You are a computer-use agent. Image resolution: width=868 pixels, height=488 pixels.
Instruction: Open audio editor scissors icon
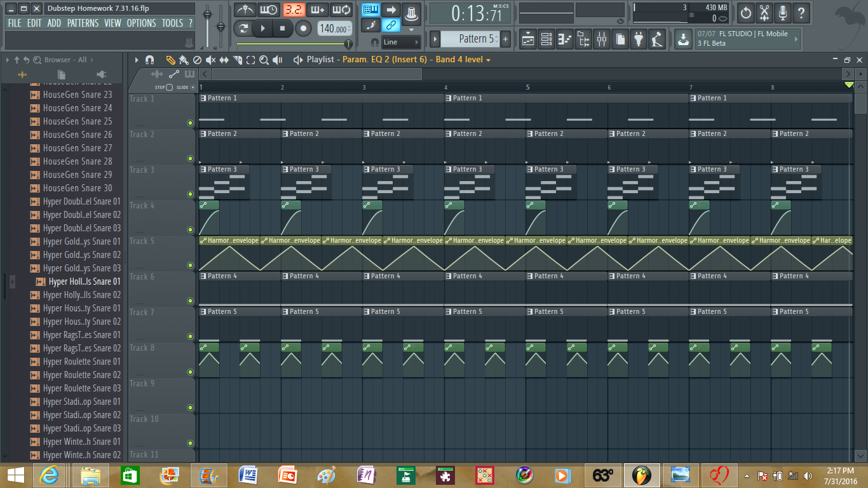(764, 12)
